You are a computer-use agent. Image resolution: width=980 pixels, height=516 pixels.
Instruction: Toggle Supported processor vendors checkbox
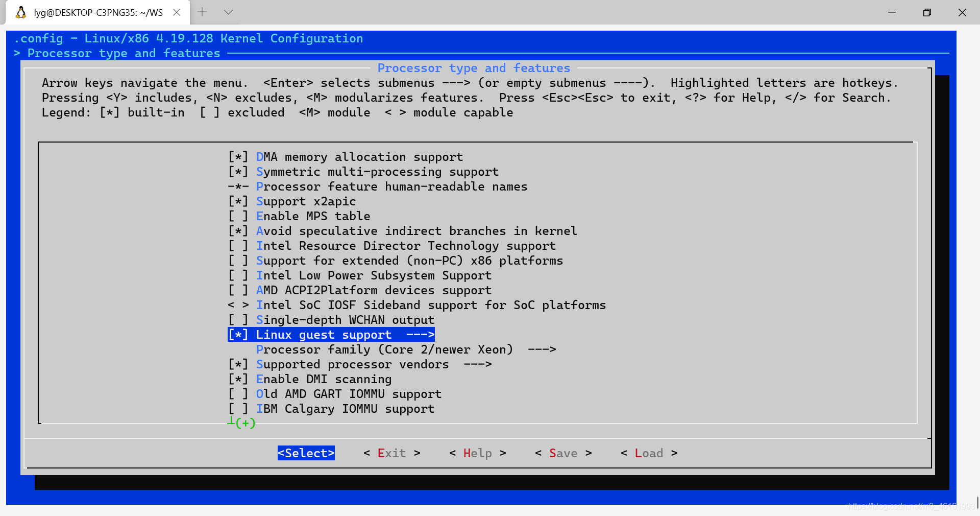238,364
